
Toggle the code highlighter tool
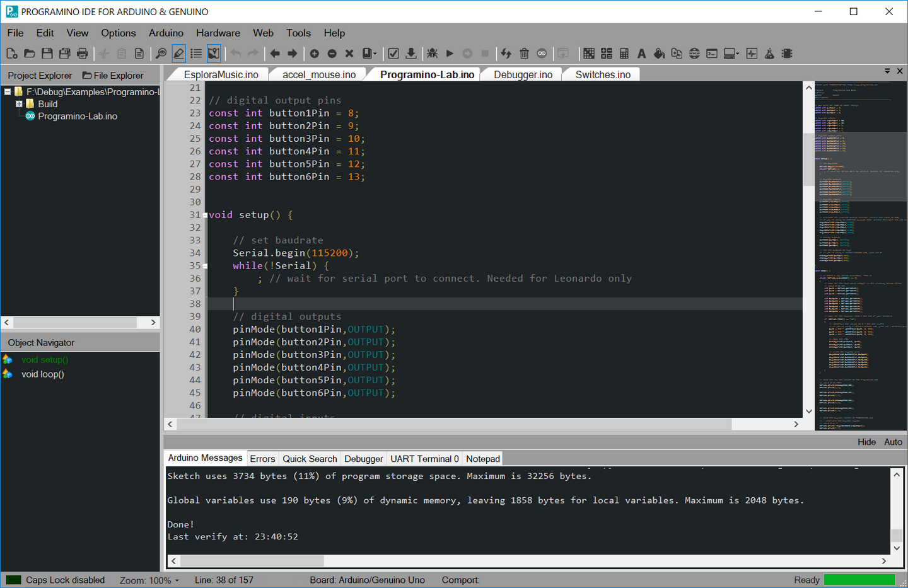coord(178,54)
